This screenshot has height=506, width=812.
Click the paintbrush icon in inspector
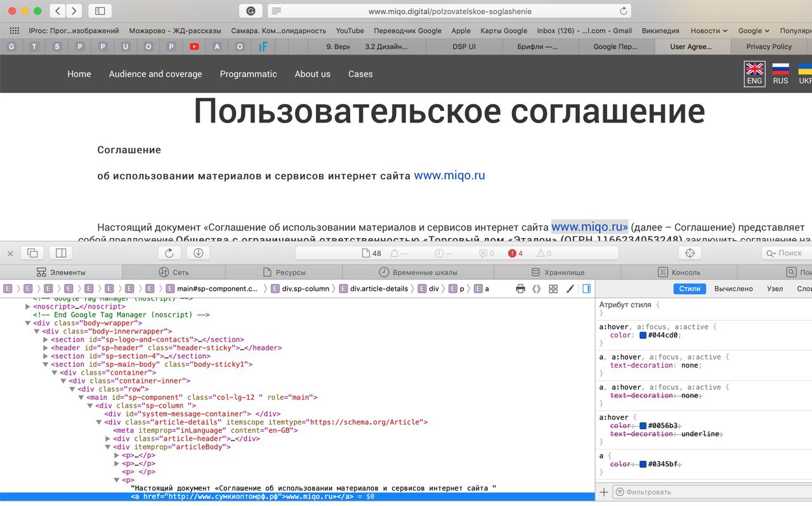tap(570, 289)
